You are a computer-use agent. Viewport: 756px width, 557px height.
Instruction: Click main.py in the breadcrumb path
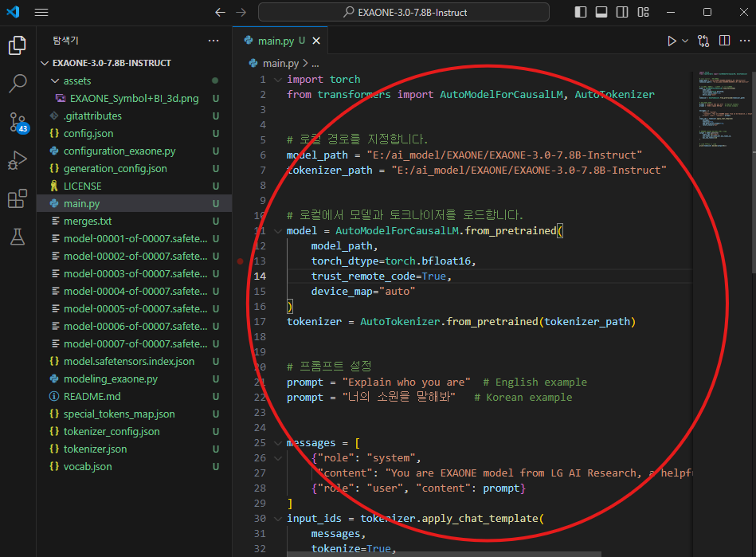pos(280,63)
